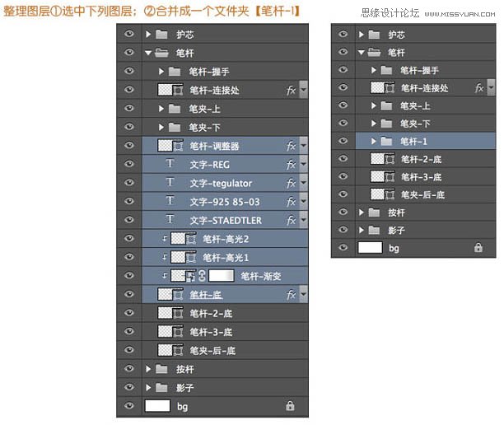Click the 影子 folder icon in right panel
Screen dimensions: 504x425
click(x=374, y=230)
